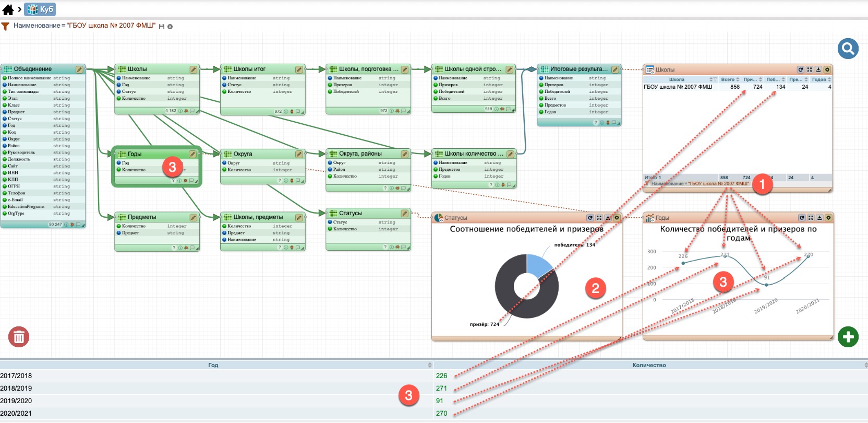Expand the Школы widget to fullscreen
This screenshot has height=423, width=868.
point(810,69)
